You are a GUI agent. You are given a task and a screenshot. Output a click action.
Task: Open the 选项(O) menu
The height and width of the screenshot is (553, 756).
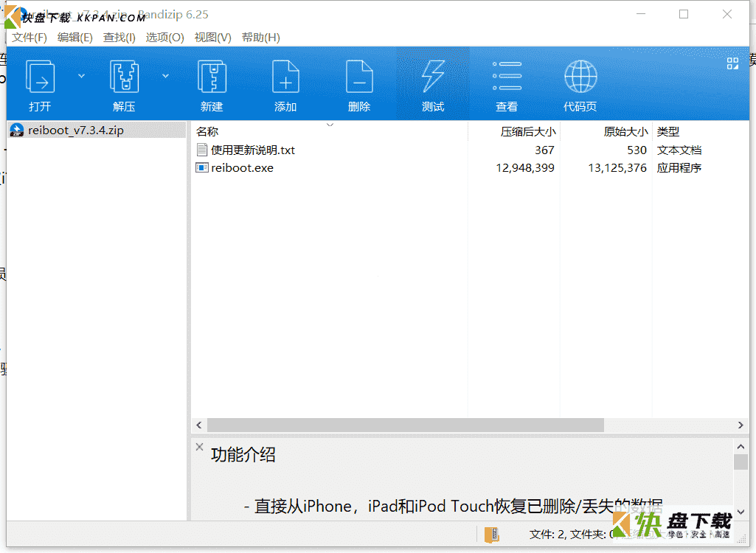(x=165, y=37)
